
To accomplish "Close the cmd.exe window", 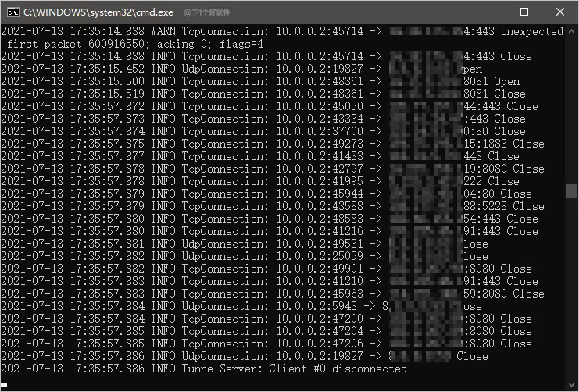I will (559, 12).
